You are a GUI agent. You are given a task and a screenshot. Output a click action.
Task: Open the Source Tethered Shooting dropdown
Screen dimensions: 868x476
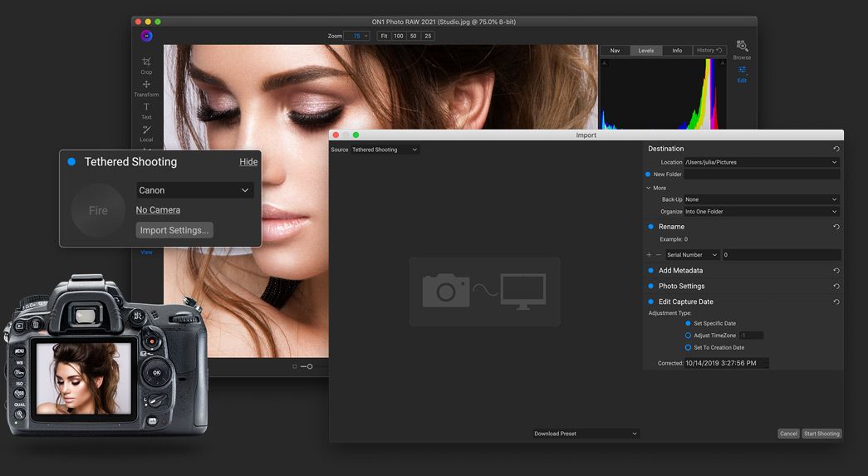[385, 150]
